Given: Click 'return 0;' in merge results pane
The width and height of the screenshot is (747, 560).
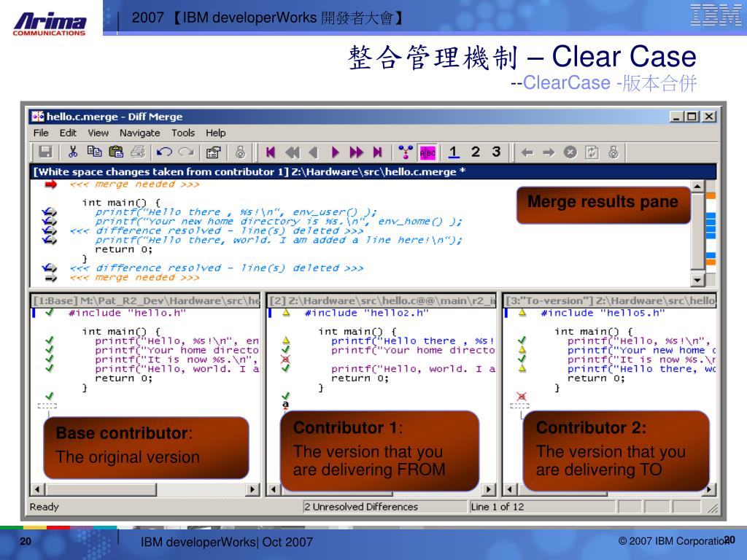Looking at the screenshot, I should click(x=123, y=249).
